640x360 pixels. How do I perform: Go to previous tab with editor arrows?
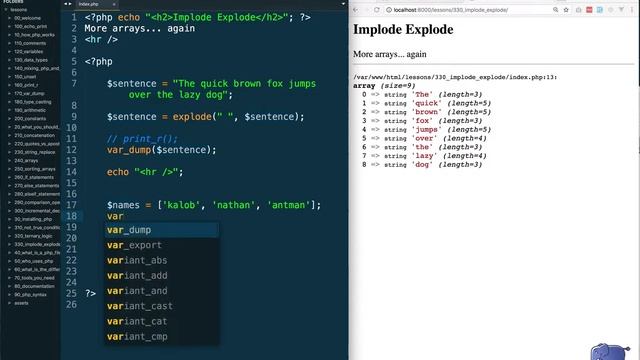[67, 4]
